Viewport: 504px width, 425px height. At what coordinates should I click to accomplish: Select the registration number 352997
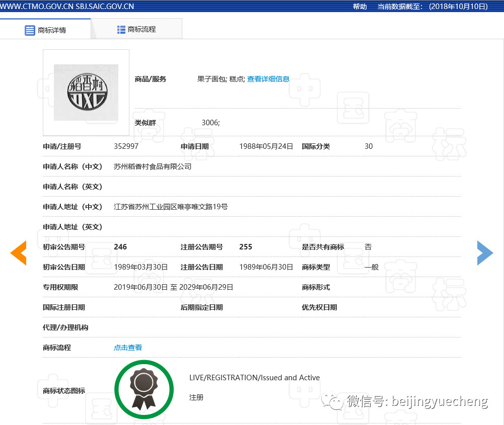point(126,146)
